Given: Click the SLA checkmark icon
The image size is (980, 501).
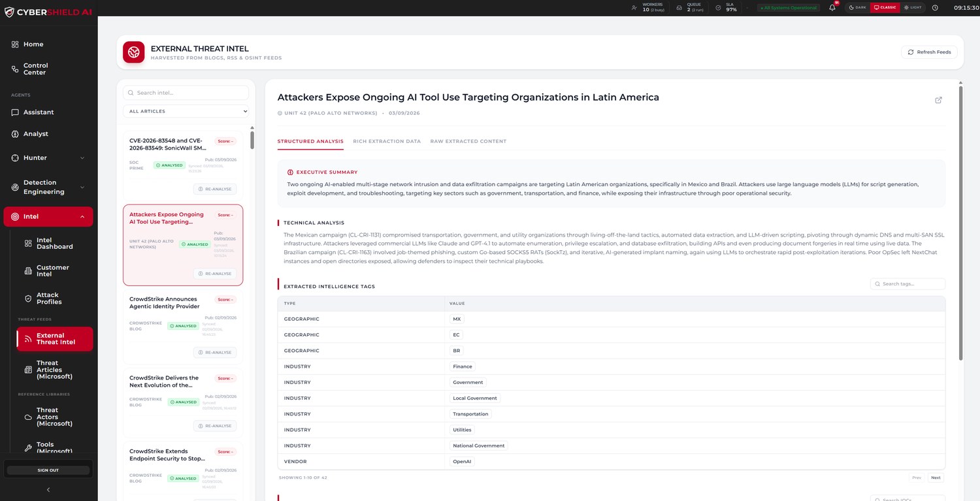Looking at the screenshot, I should click(x=718, y=8).
